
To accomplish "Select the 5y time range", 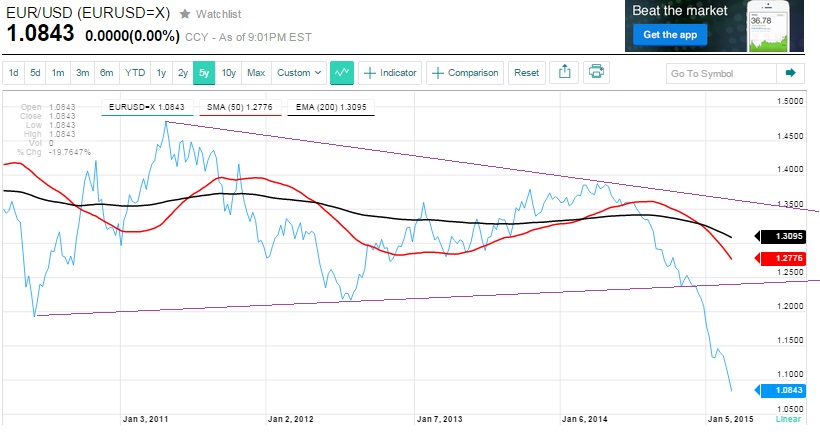I will point(204,73).
